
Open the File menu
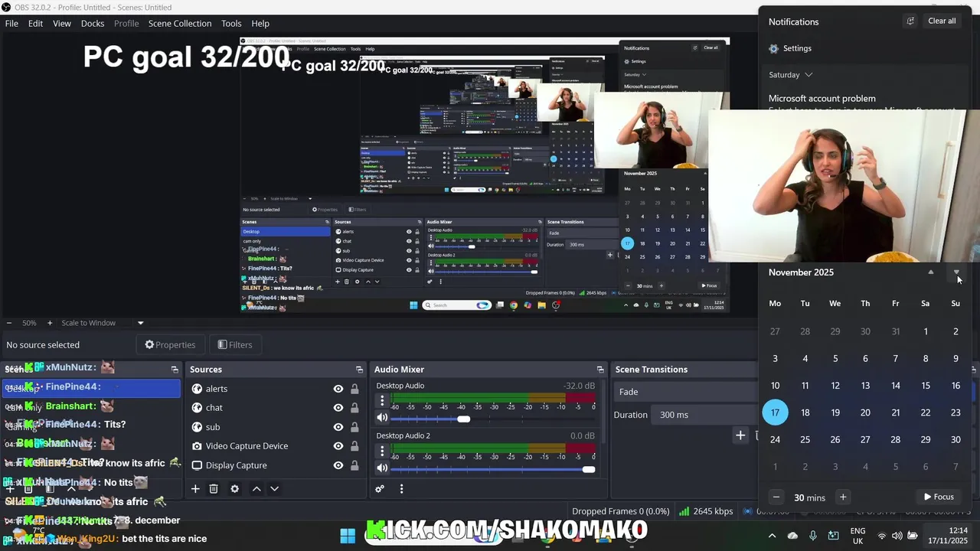coord(11,24)
